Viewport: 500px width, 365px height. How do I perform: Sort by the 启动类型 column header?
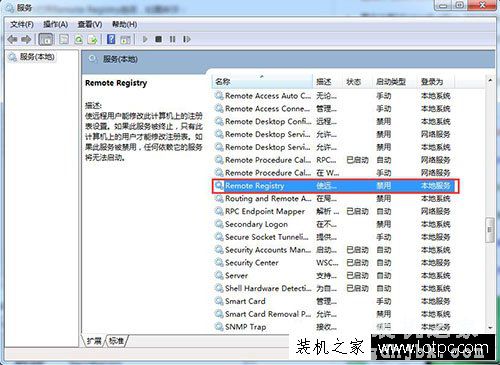pyautogui.click(x=394, y=81)
